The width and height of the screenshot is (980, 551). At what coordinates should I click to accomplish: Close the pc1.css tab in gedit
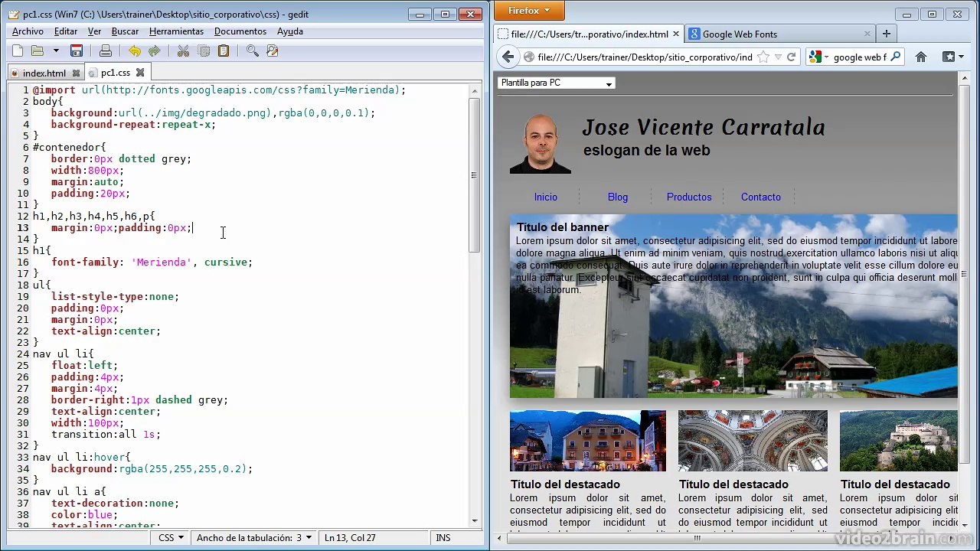[x=140, y=73]
